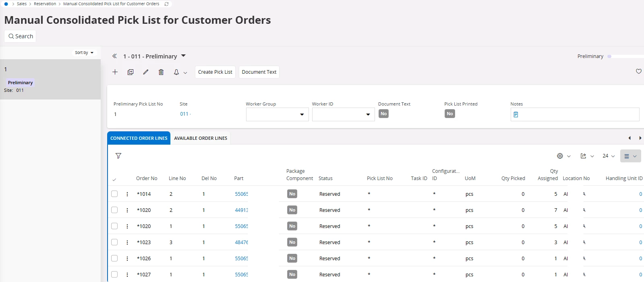Click Create Pick List button
Screen dimensions: 644x282
(x=215, y=72)
